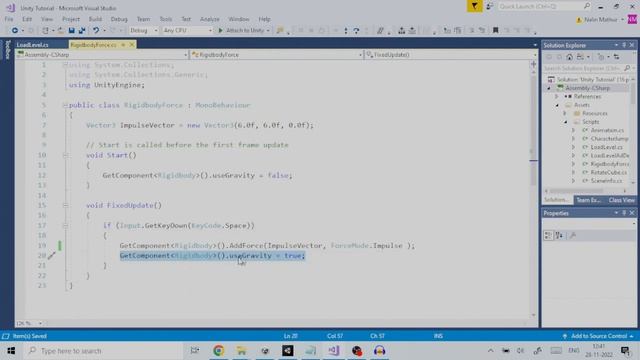Switch to the Class View tab

[622, 200]
